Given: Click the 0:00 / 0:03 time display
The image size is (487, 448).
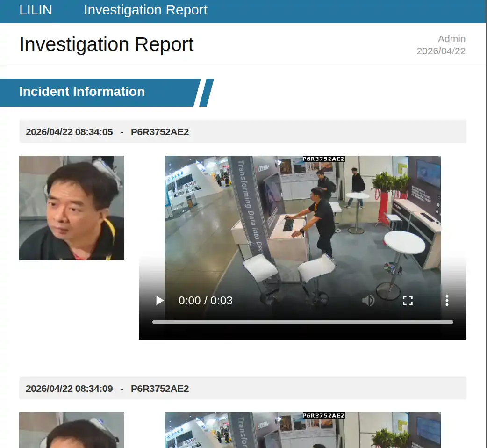Looking at the screenshot, I should (x=205, y=300).
